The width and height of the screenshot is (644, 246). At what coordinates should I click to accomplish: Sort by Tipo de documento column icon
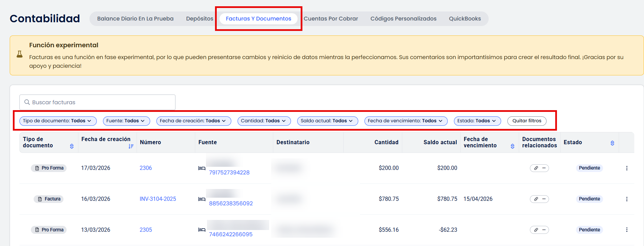tap(72, 146)
